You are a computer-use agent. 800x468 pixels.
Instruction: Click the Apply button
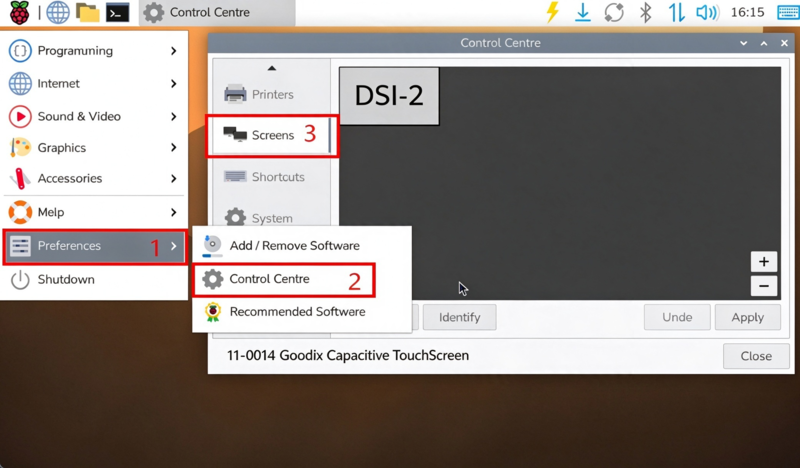pos(747,317)
